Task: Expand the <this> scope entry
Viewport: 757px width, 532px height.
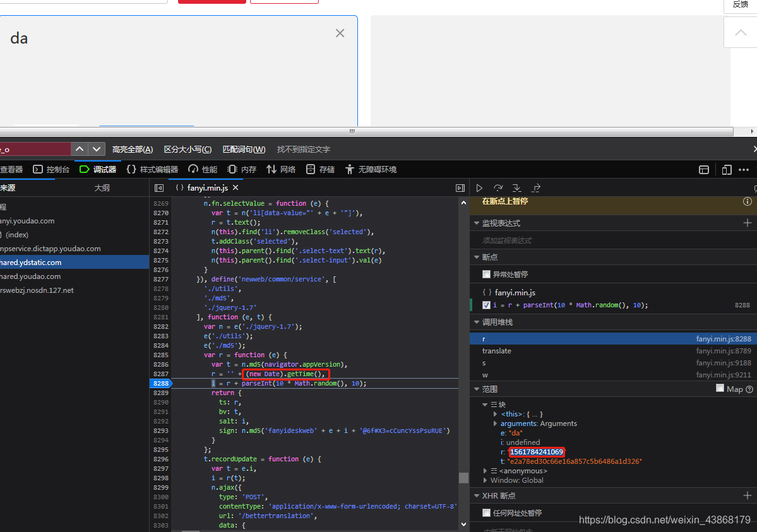Action: coord(495,414)
